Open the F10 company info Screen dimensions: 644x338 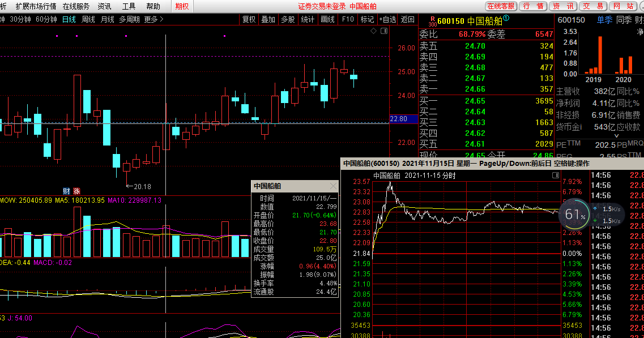click(x=348, y=19)
